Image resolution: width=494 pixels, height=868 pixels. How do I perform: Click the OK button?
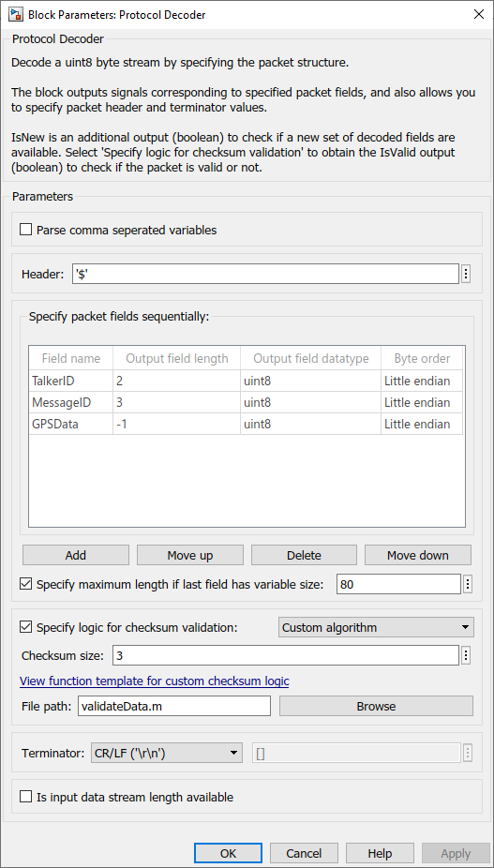pos(228,854)
